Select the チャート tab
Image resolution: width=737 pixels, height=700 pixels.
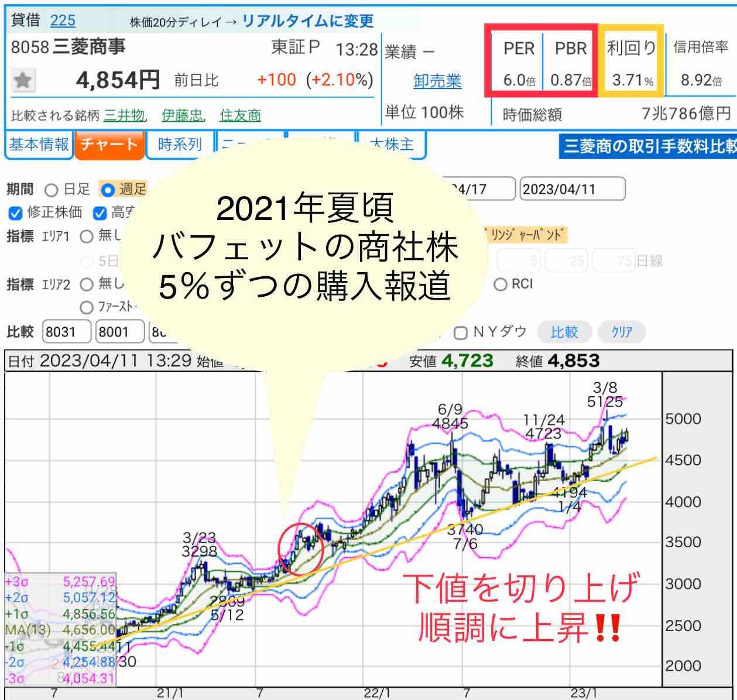pyautogui.click(x=109, y=145)
